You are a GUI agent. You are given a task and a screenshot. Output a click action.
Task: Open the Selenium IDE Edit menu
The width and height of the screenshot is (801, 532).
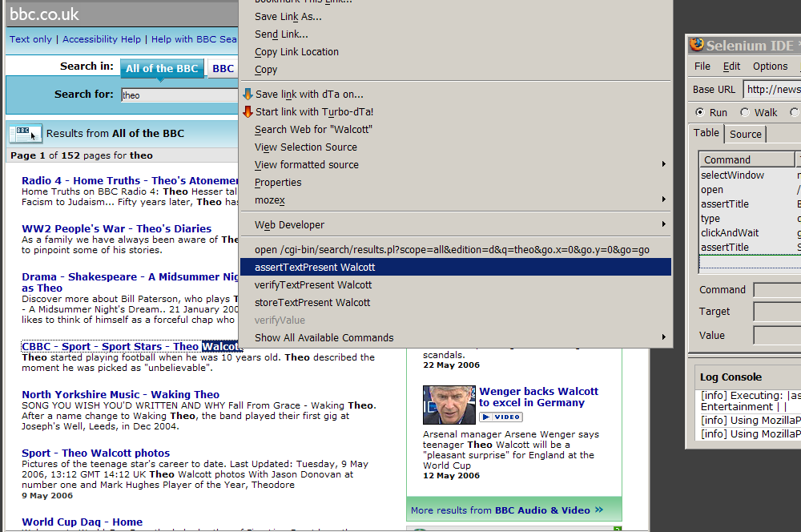point(731,66)
